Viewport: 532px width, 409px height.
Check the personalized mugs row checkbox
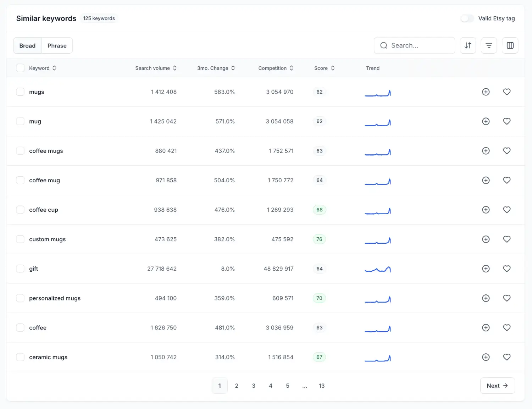coord(20,298)
